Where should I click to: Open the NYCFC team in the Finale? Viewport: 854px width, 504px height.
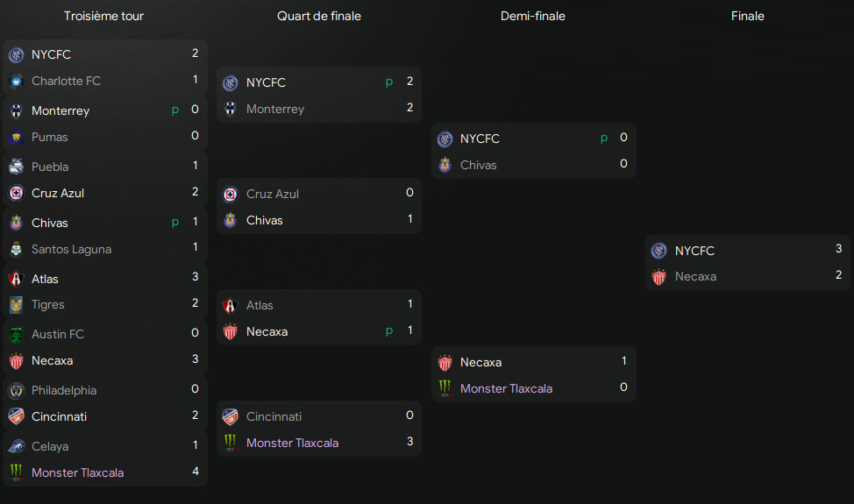click(x=694, y=251)
